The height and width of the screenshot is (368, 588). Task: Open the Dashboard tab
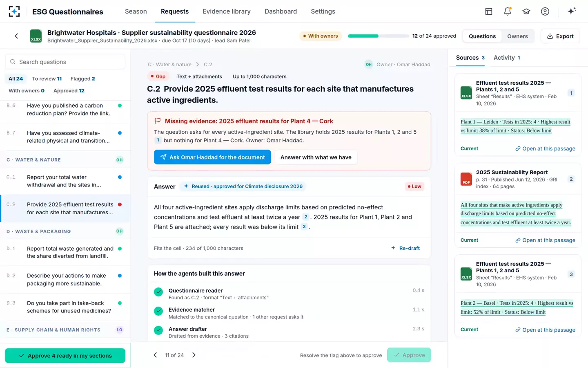click(281, 11)
